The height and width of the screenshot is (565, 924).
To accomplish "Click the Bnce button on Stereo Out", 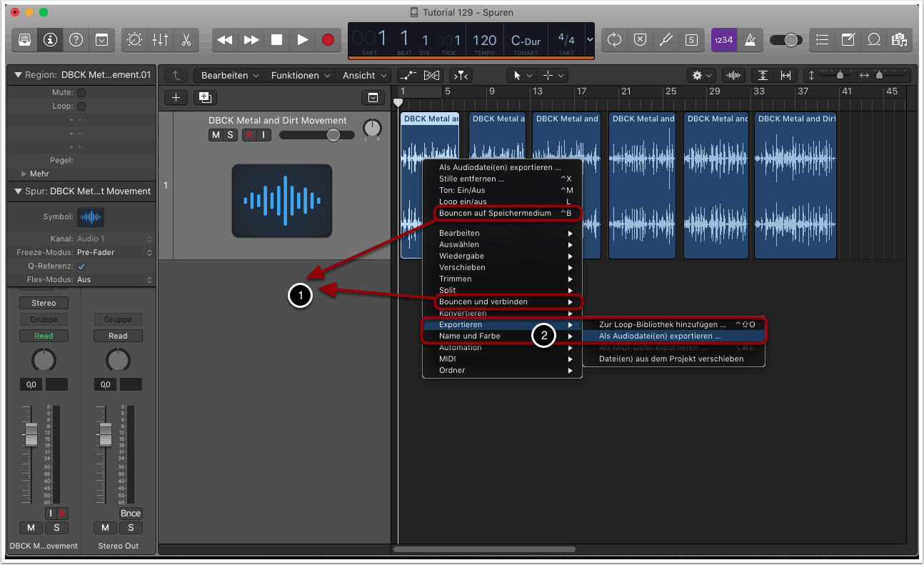I will click(x=131, y=514).
